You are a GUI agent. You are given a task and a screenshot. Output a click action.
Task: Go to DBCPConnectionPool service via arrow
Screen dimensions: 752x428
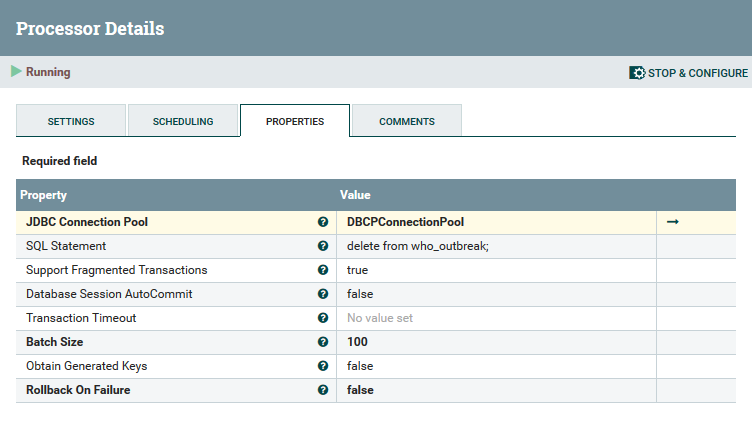pos(673,222)
